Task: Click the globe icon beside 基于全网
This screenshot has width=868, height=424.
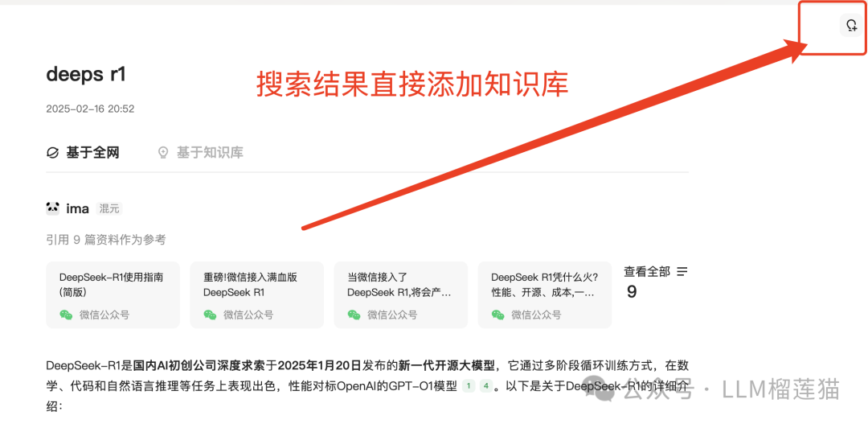Action: tap(52, 153)
